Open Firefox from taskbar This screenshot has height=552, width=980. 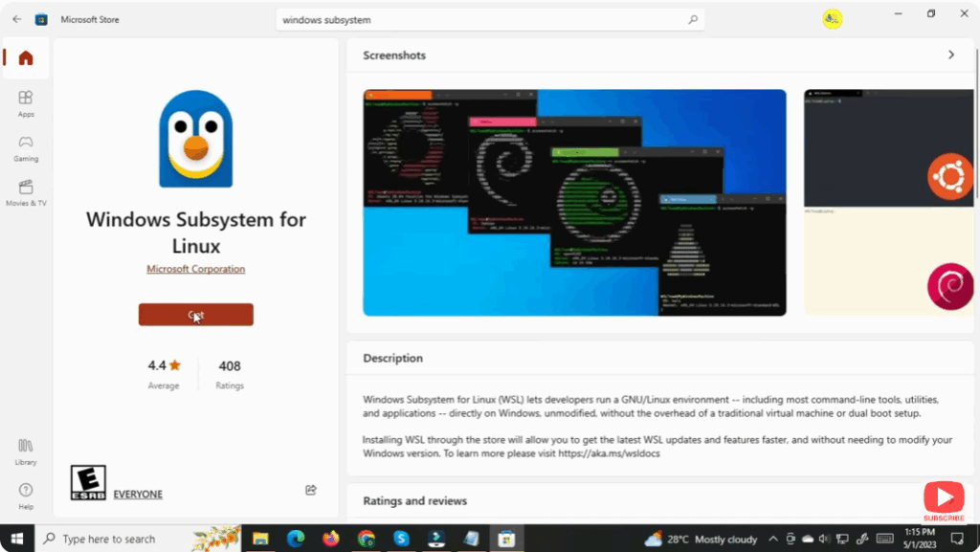(330, 539)
